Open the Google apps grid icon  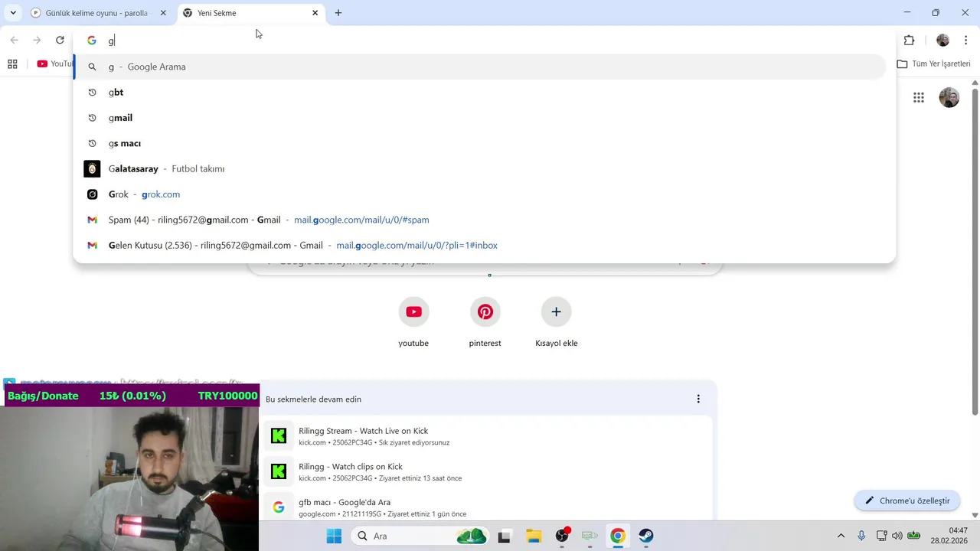pyautogui.click(x=919, y=97)
